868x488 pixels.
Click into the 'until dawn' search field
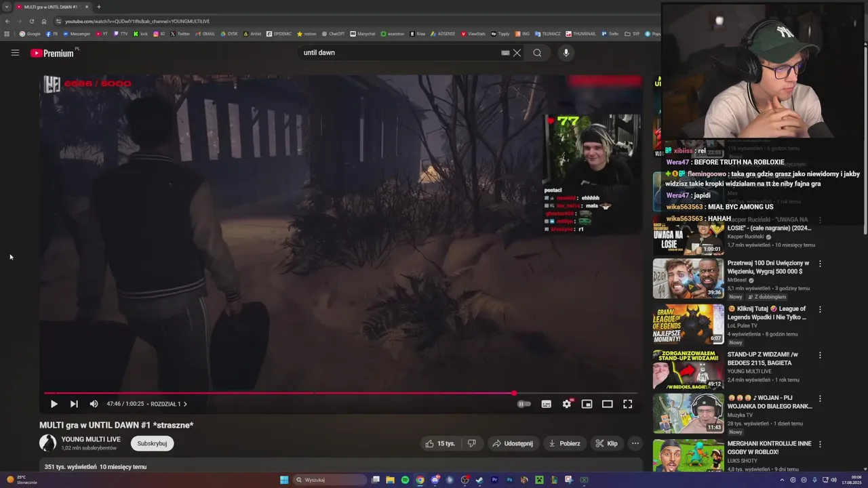(400, 53)
